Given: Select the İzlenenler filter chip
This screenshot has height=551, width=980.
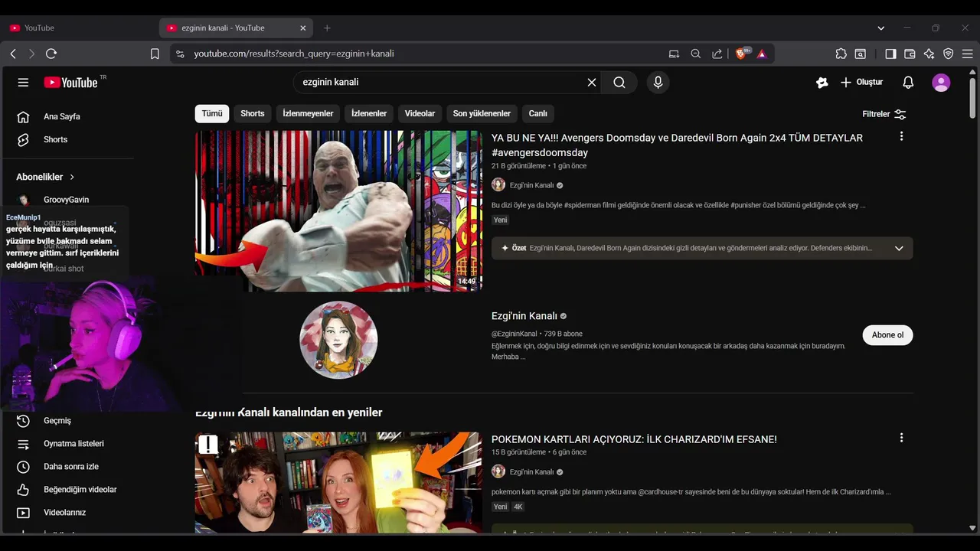Looking at the screenshot, I should [x=369, y=113].
